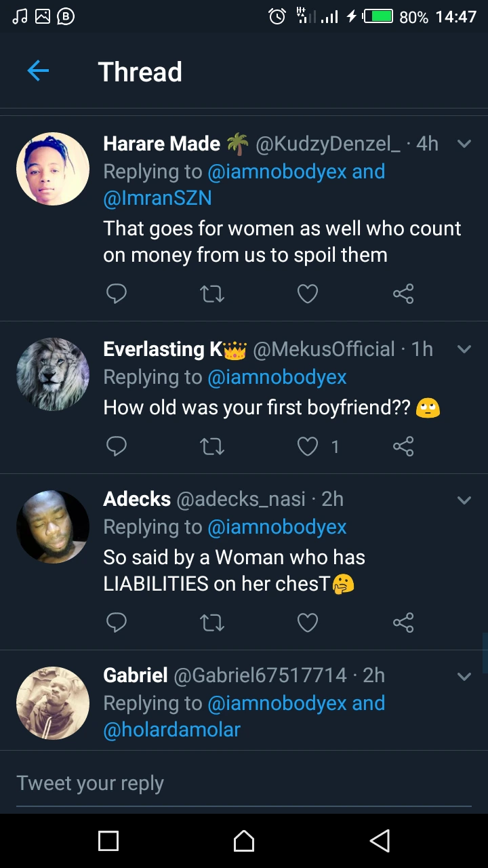488x868 pixels.
Task: Open @holardamolar mention in Gabriel's reply
Action: (x=171, y=730)
